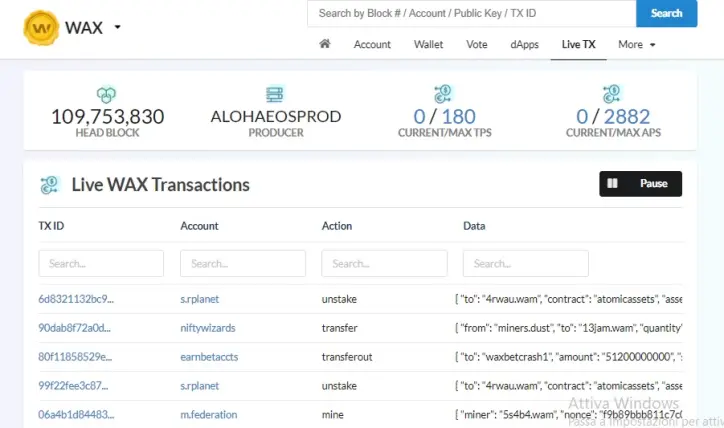Click data cell containing waxbetcrash1

pyautogui.click(x=568, y=357)
